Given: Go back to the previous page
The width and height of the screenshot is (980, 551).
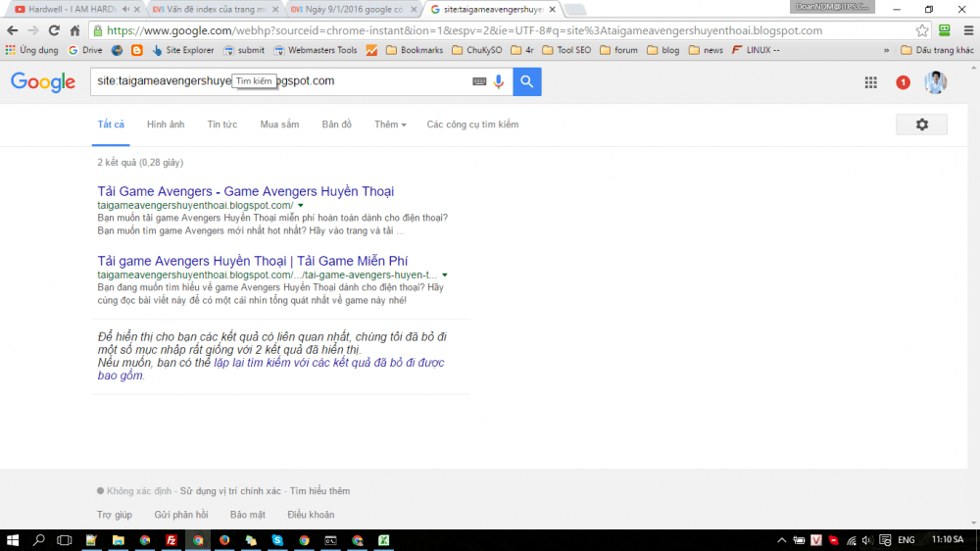Looking at the screenshot, I should [13, 30].
